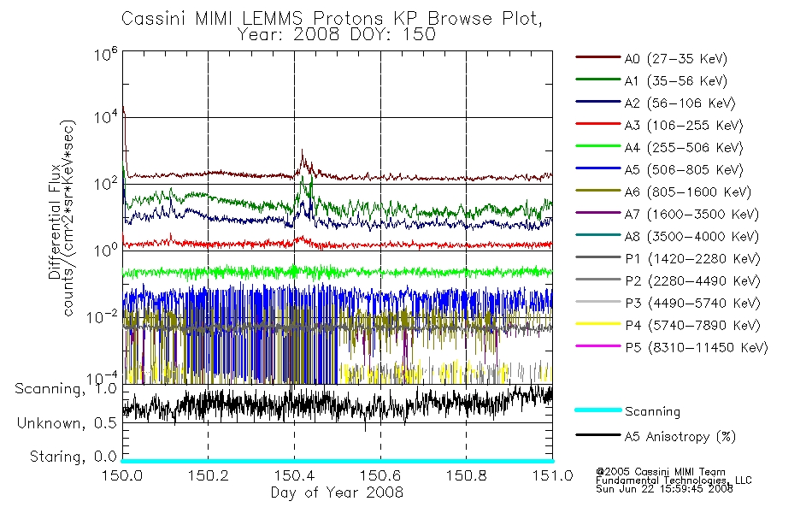Click the A0 flux peak near 150.4
Screen dimensions: 812x513
(x=303, y=153)
